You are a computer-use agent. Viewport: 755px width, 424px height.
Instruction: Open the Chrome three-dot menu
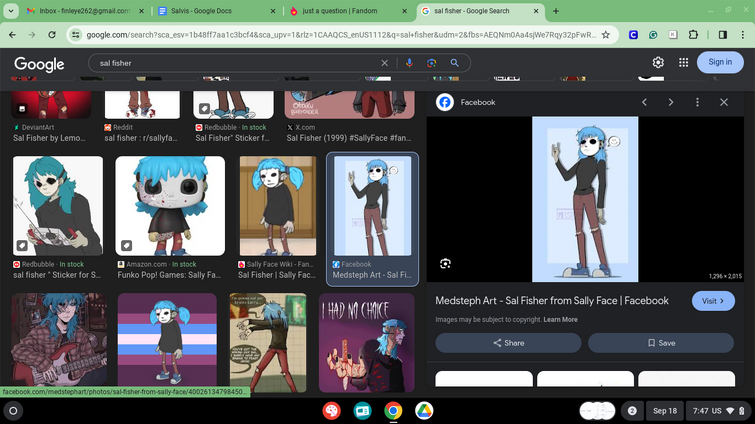click(x=742, y=35)
